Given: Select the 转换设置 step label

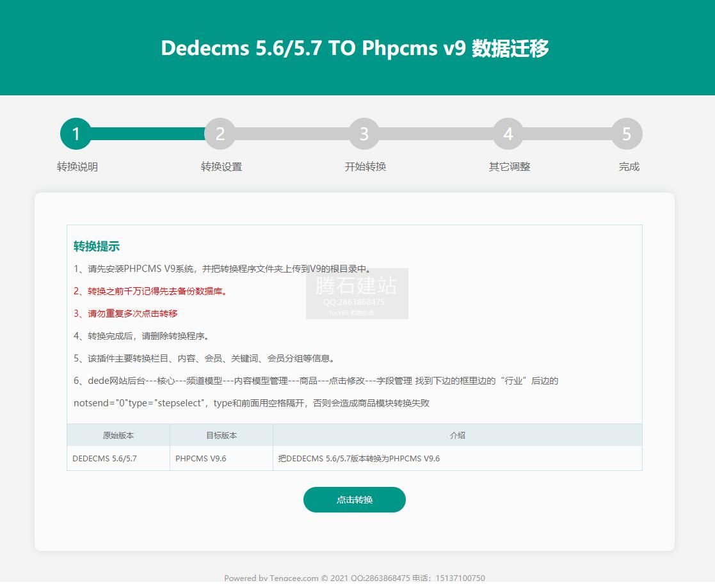Looking at the screenshot, I should (221, 167).
